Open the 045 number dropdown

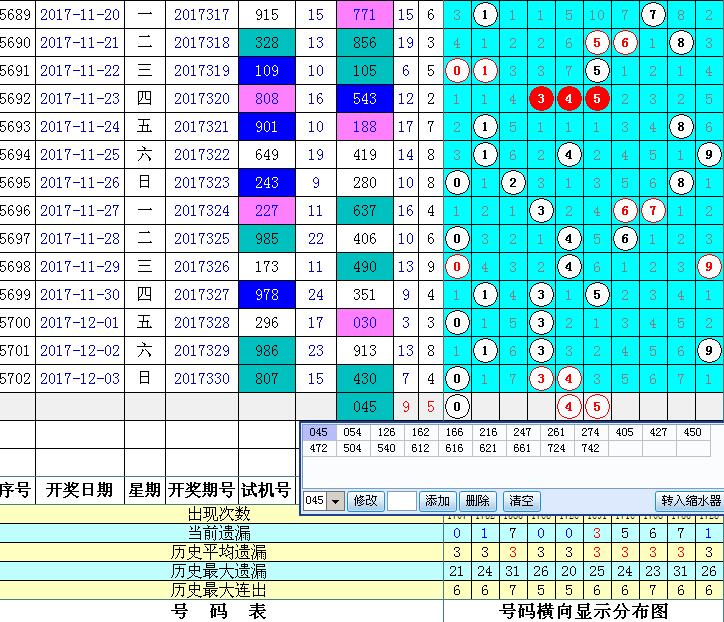point(335,501)
